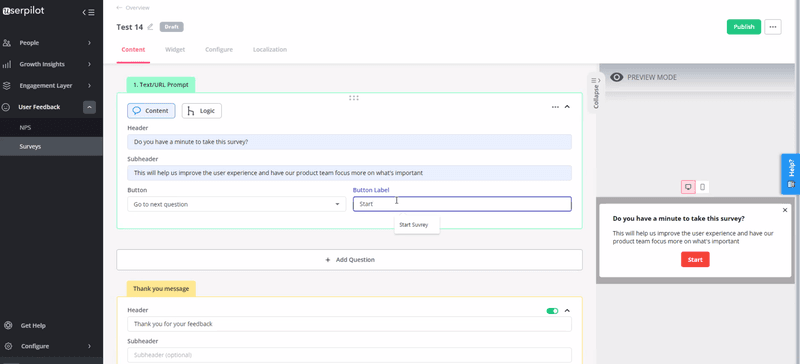Open the Localization tab
The width and height of the screenshot is (800, 364).
pos(270,50)
